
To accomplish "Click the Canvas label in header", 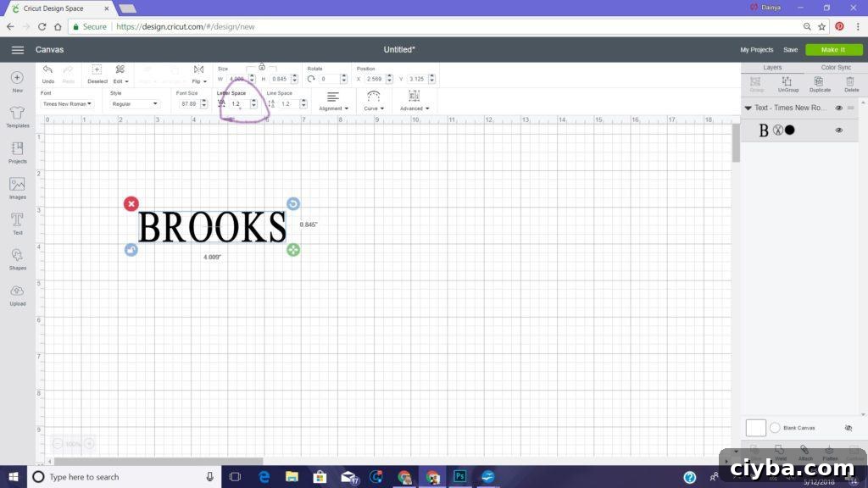I will point(50,50).
